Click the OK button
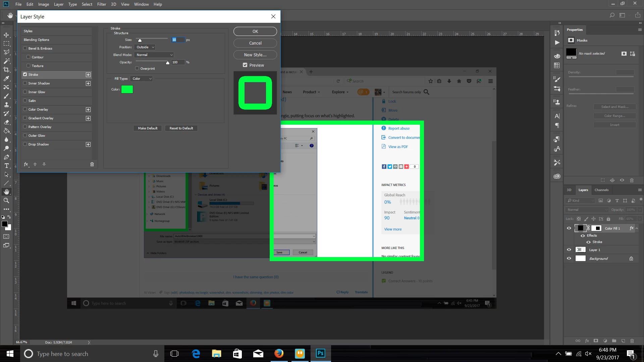 (x=255, y=31)
